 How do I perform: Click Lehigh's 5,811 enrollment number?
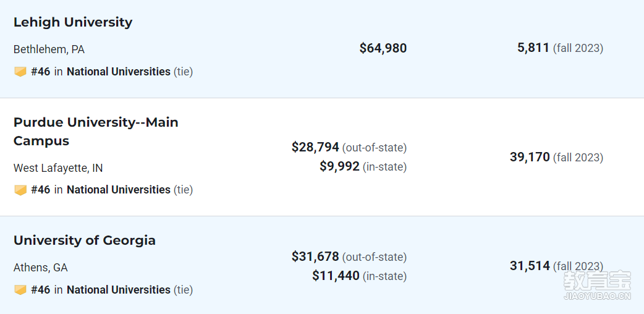(x=533, y=48)
